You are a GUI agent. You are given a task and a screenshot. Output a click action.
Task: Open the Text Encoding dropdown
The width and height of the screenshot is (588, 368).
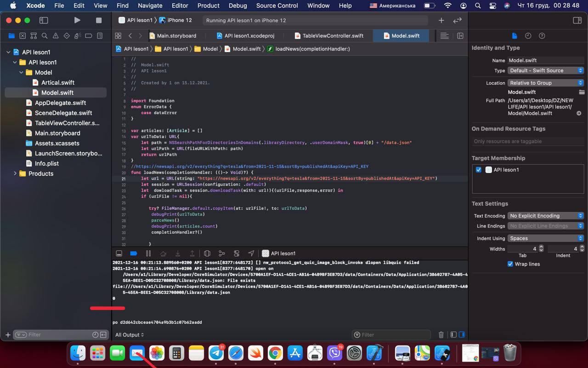pos(546,216)
